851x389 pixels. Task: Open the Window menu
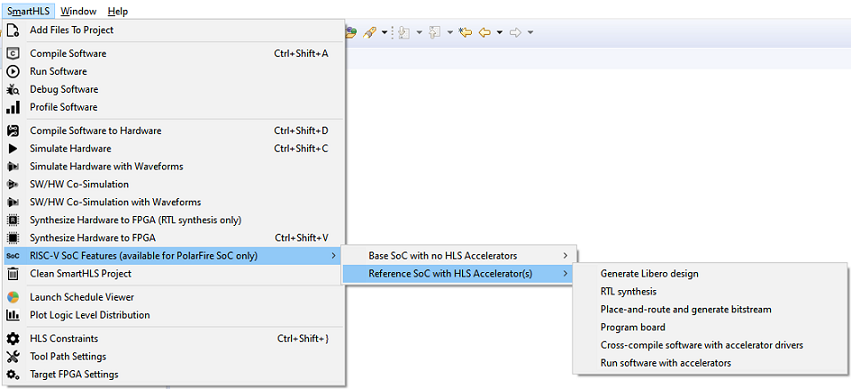tap(78, 11)
